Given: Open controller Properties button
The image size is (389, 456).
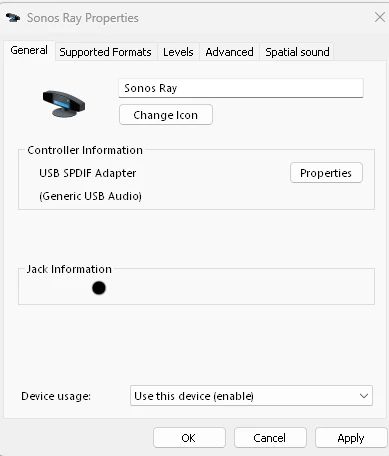Looking at the screenshot, I should [326, 173].
